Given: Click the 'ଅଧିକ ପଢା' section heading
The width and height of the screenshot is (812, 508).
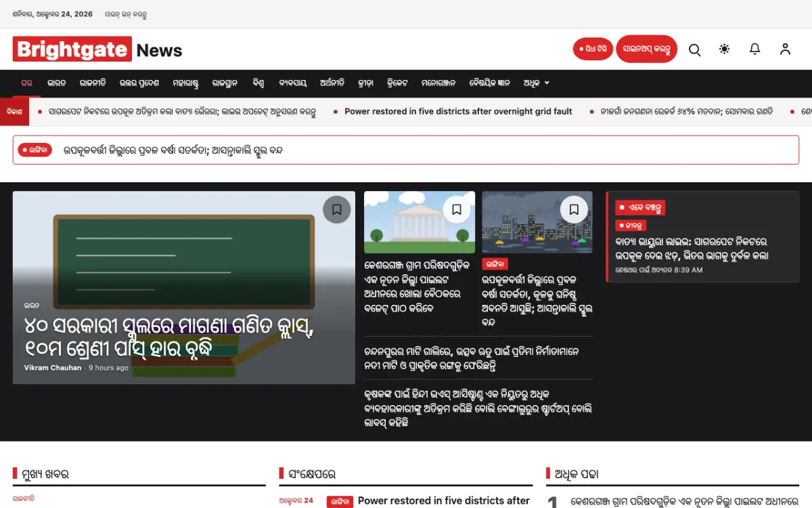Looking at the screenshot, I should click(x=577, y=474).
